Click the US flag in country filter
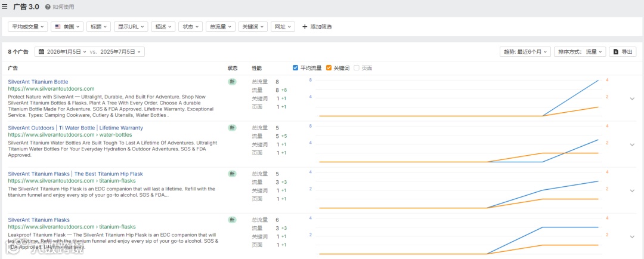 (x=57, y=27)
